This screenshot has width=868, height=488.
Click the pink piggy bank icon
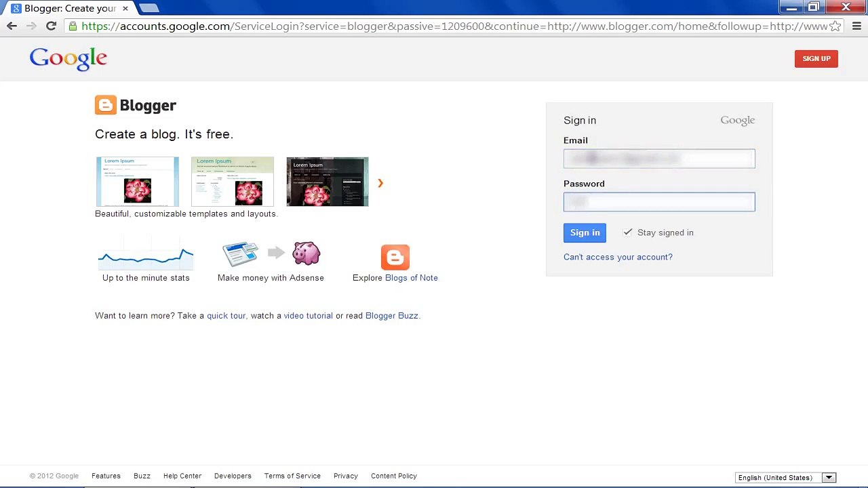click(x=306, y=253)
